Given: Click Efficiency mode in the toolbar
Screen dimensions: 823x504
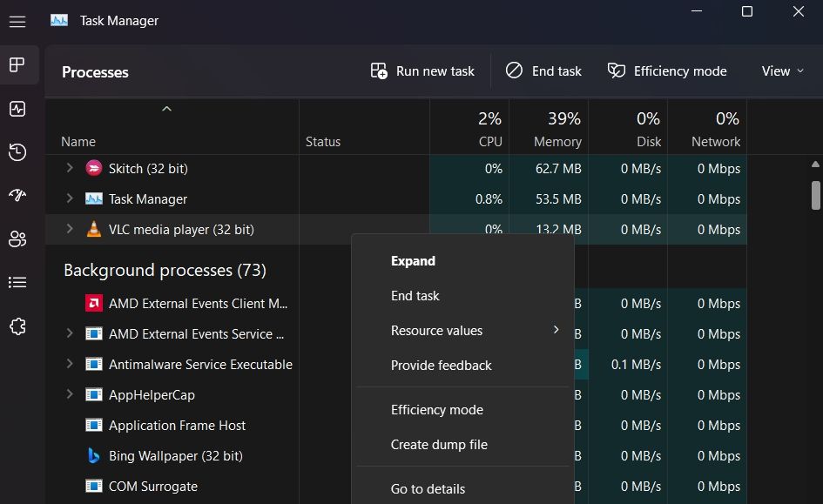Looking at the screenshot, I should point(667,71).
